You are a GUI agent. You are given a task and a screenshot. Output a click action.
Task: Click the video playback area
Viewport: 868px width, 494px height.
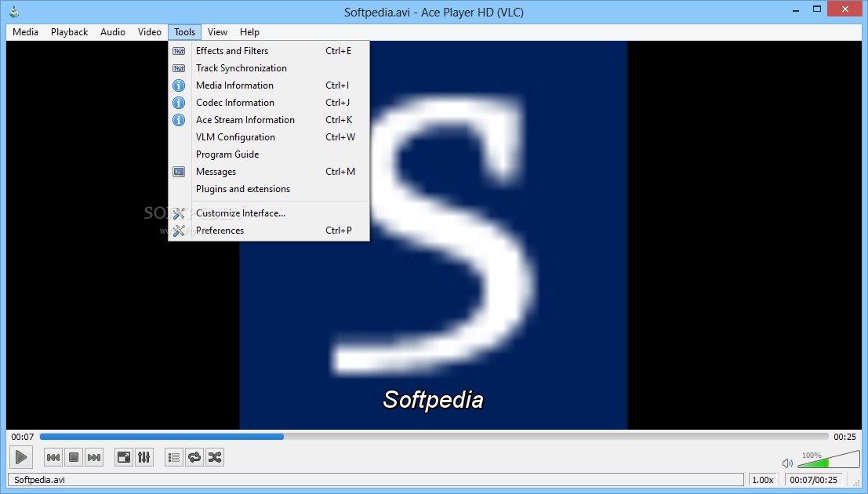(x=434, y=234)
